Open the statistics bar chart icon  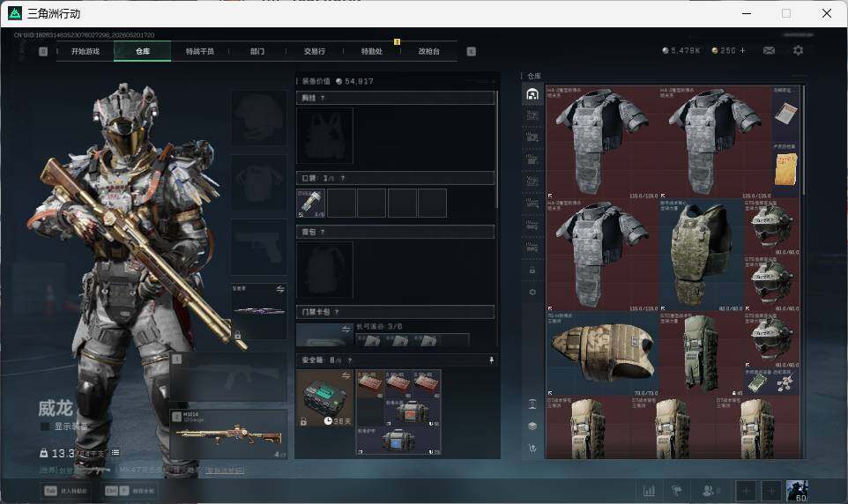coord(649,491)
